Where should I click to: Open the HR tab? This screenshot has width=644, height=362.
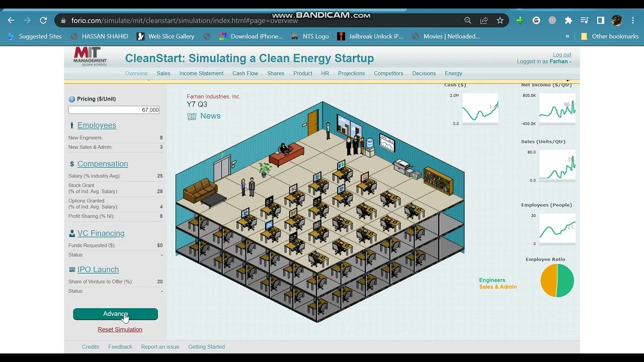coord(325,73)
